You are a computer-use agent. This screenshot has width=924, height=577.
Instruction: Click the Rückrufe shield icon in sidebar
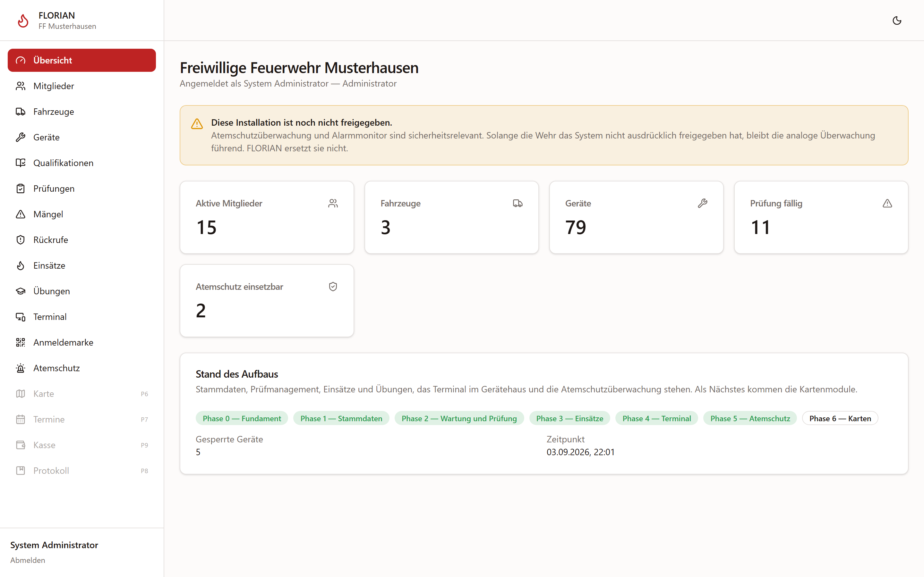pos(21,240)
